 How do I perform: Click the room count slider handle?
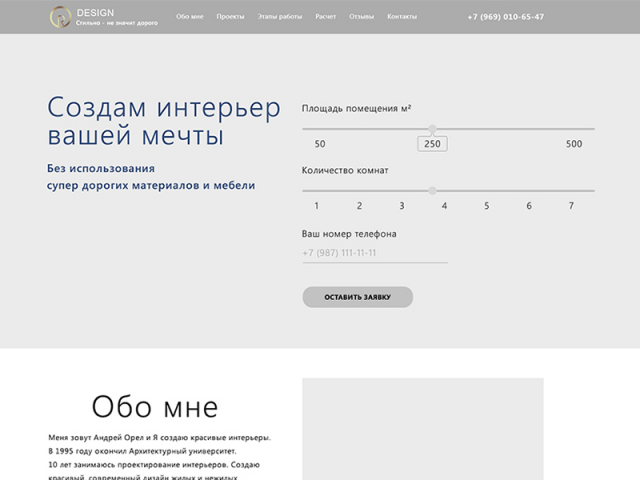pyautogui.click(x=432, y=191)
